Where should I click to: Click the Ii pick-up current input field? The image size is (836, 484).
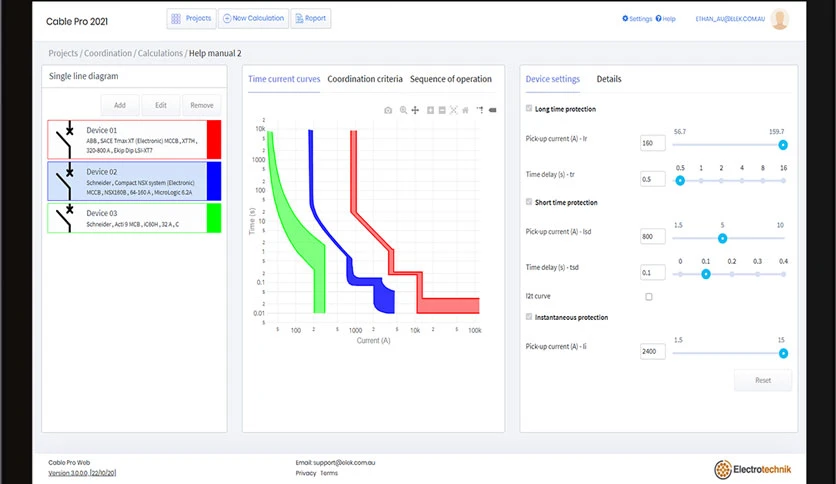(x=653, y=351)
